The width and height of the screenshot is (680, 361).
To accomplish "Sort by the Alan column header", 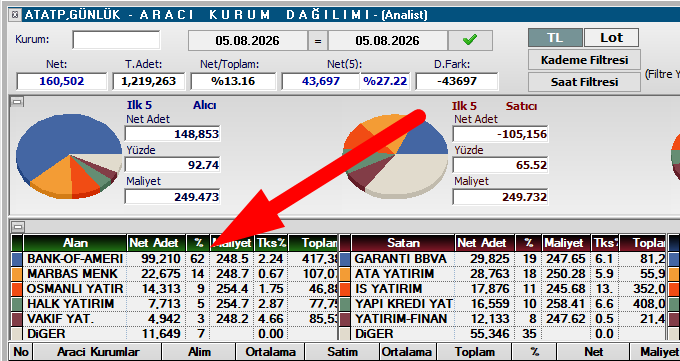I will point(75,243).
